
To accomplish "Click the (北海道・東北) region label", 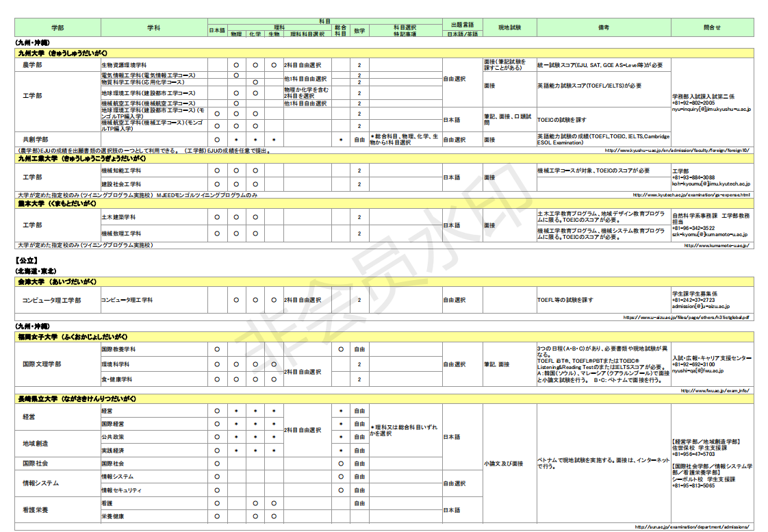I will click(36, 271).
